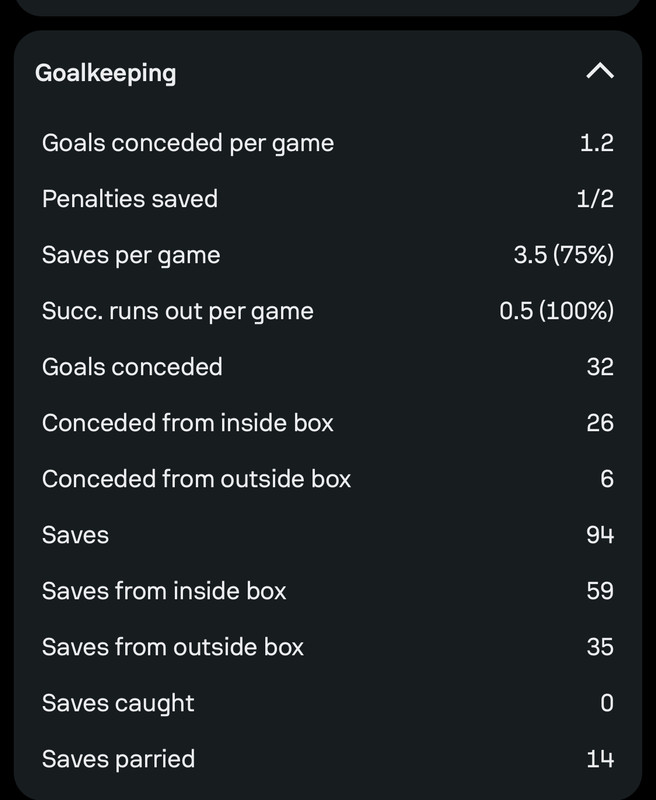The height and width of the screenshot is (800, 656).
Task: Select Conceded from inside box row
Action: pyautogui.click(x=327, y=423)
